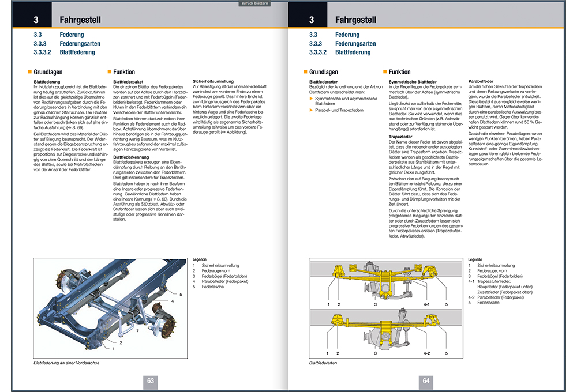Click the black chapter 3 box on left page

click(36, 20)
